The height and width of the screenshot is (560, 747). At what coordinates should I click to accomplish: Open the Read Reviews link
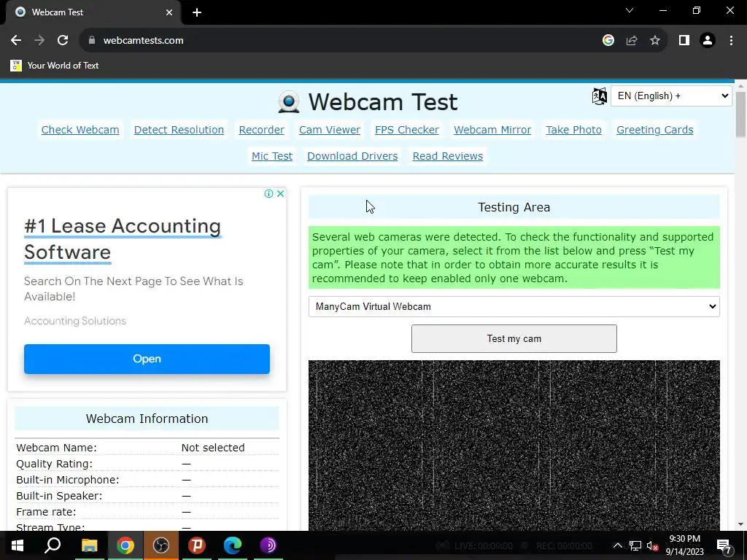(448, 156)
